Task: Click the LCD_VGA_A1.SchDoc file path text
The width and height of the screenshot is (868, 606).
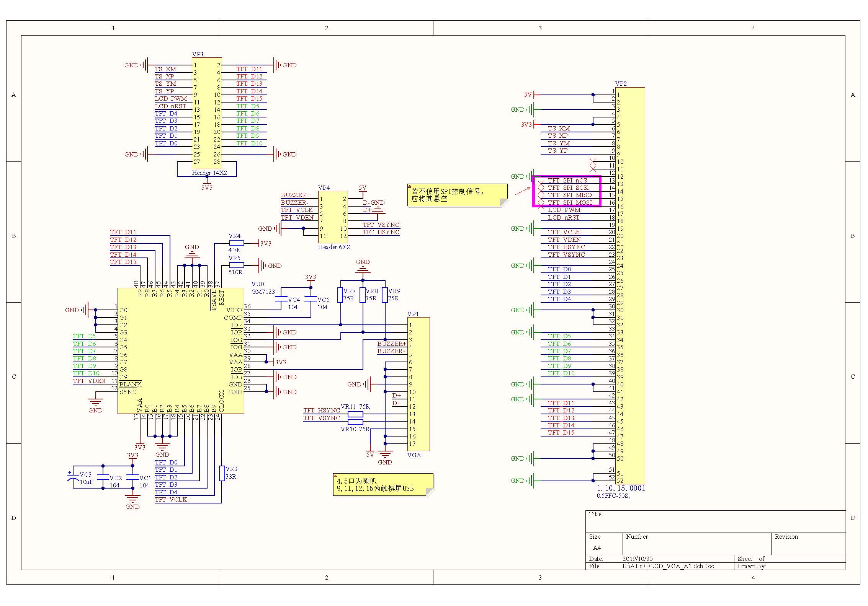Action: click(x=668, y=566)
